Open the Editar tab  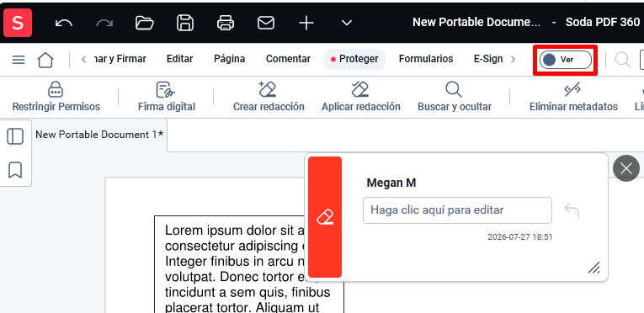(x=180, y=59)
